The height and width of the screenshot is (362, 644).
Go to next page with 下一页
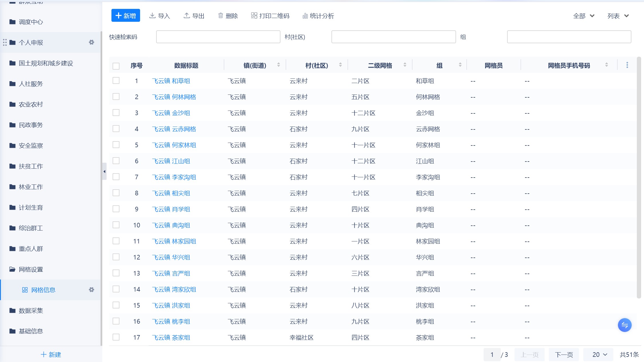coord(564,355)
